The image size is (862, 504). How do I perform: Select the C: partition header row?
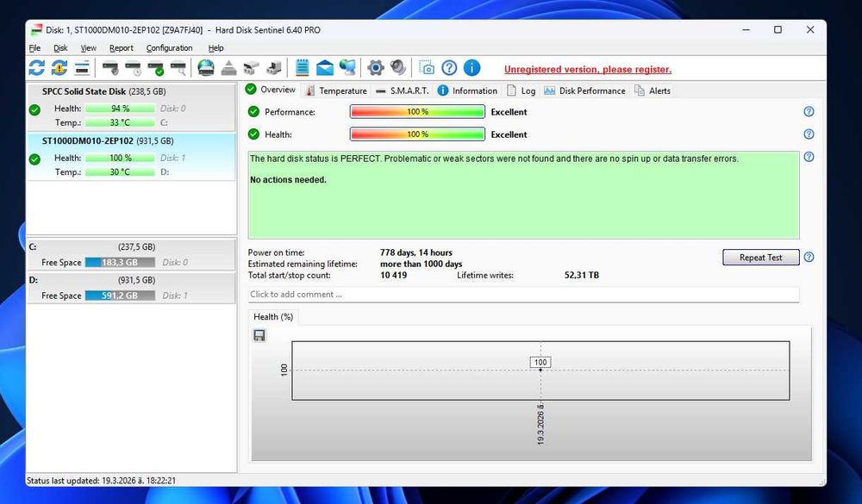131,246
